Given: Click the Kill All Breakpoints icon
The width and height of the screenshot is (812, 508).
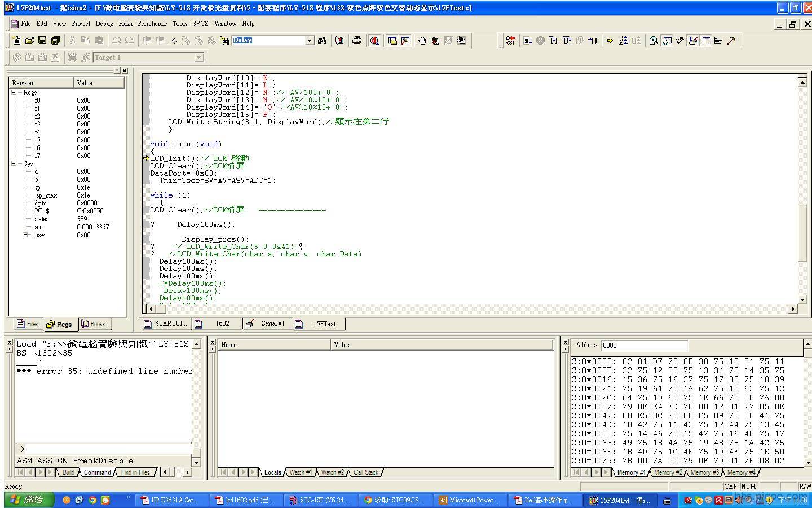Looking at the screenshot, I should (435, 40).
